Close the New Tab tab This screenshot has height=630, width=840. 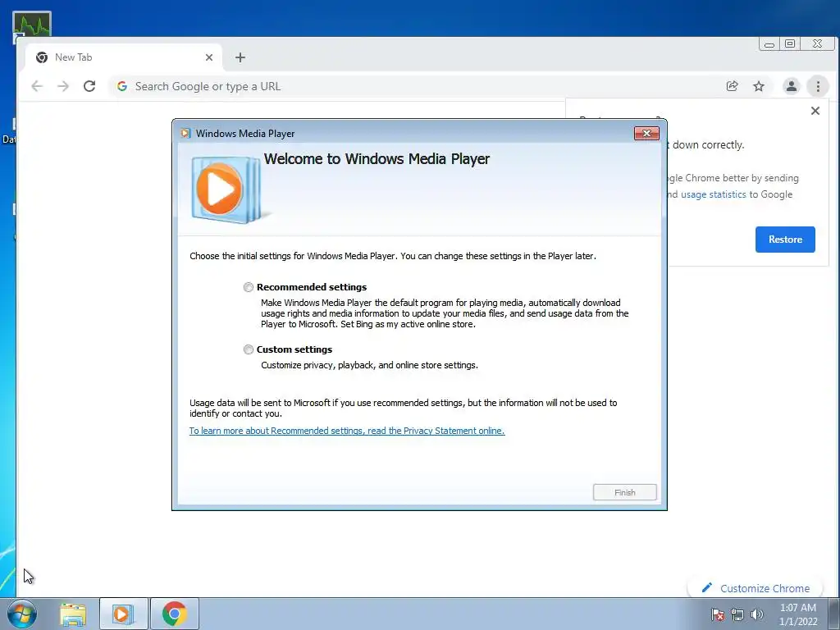pyautogui.click(x=209, y=57)
